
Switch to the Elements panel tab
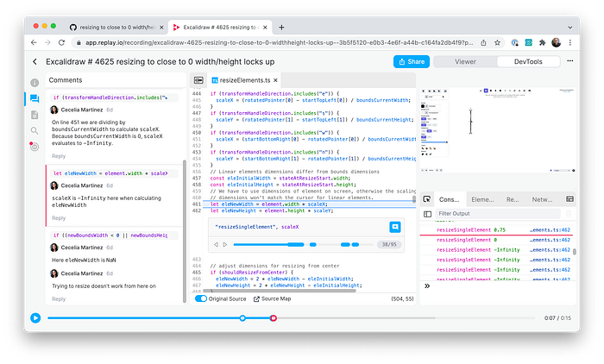(481, 199)
